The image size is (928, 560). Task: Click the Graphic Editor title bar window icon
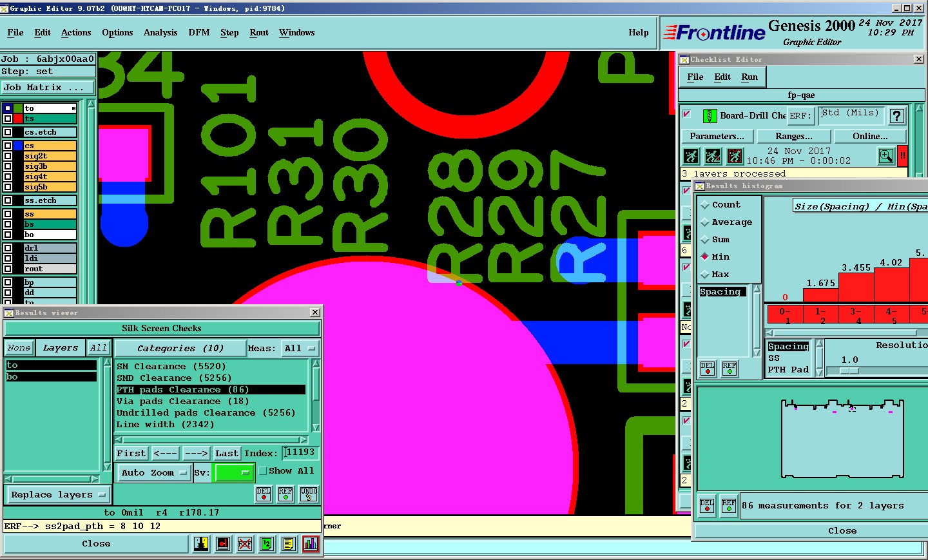tap(5, 8)
